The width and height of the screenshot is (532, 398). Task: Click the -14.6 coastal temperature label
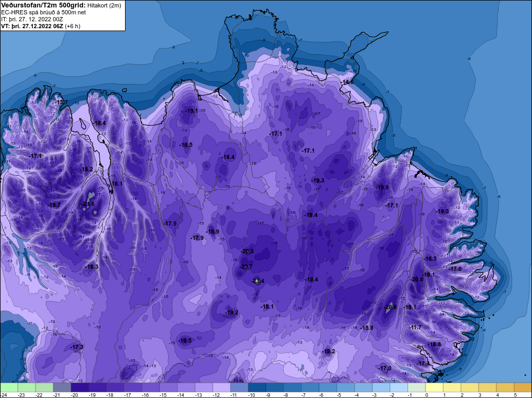point(347,82)
